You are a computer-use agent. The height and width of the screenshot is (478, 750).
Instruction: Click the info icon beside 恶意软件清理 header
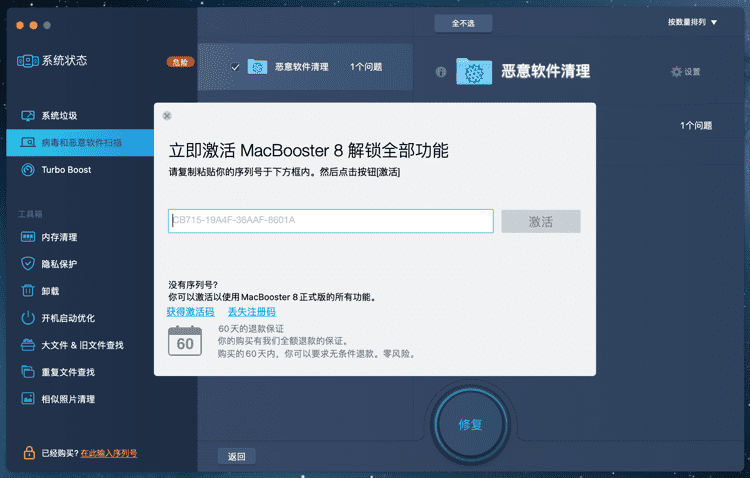point(441,72)
